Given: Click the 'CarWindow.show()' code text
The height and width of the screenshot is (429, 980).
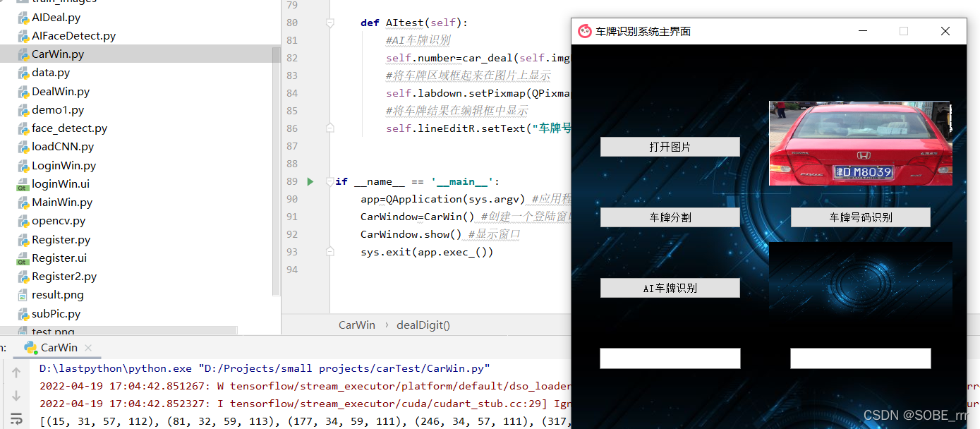Looking at the screenshot, I should click(411, 234).
